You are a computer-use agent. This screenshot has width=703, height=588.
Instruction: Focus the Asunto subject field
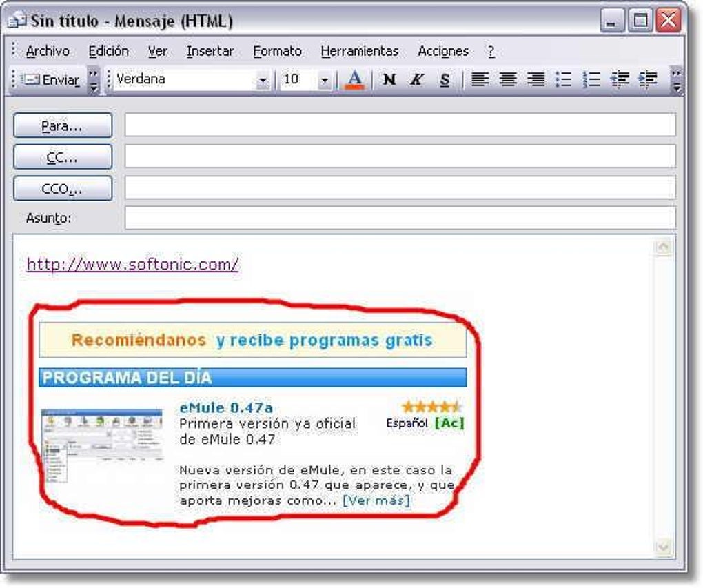point(400,218)
